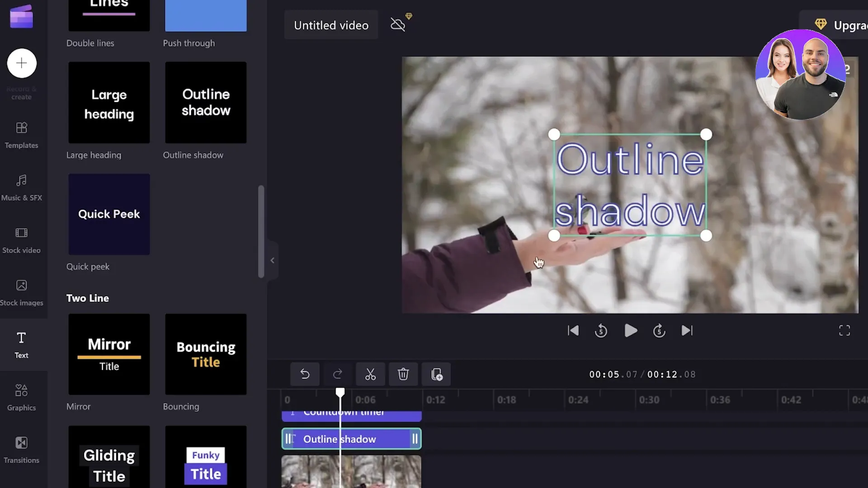Rewind five seconds
The image size is (868, 488).
tap(601, 331)
